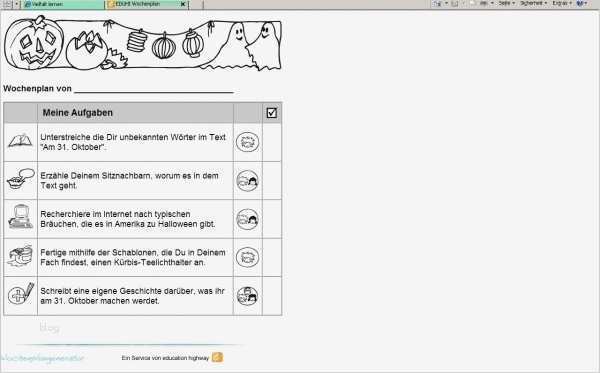Click Ein Service von education highway text
The image size is (600, 373).
click(x=165, y=358)
